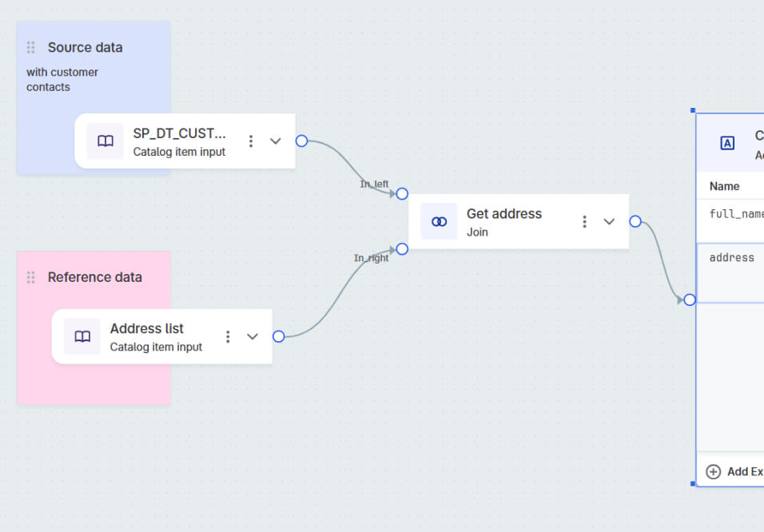Click the catalog book icon on SP_DT_CUST node
764x532 pixels.
105,141
